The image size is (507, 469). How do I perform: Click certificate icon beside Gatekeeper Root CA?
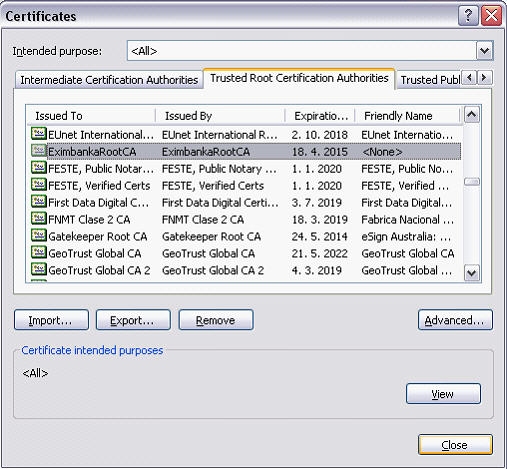[x=39, y=236]
